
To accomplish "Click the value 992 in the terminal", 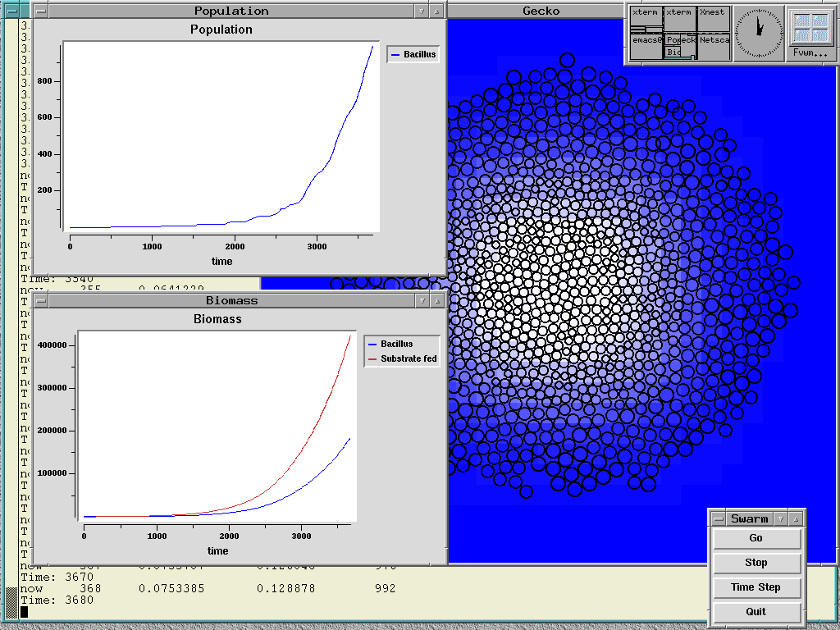I will pyautogui.click(x=386, y=589).
